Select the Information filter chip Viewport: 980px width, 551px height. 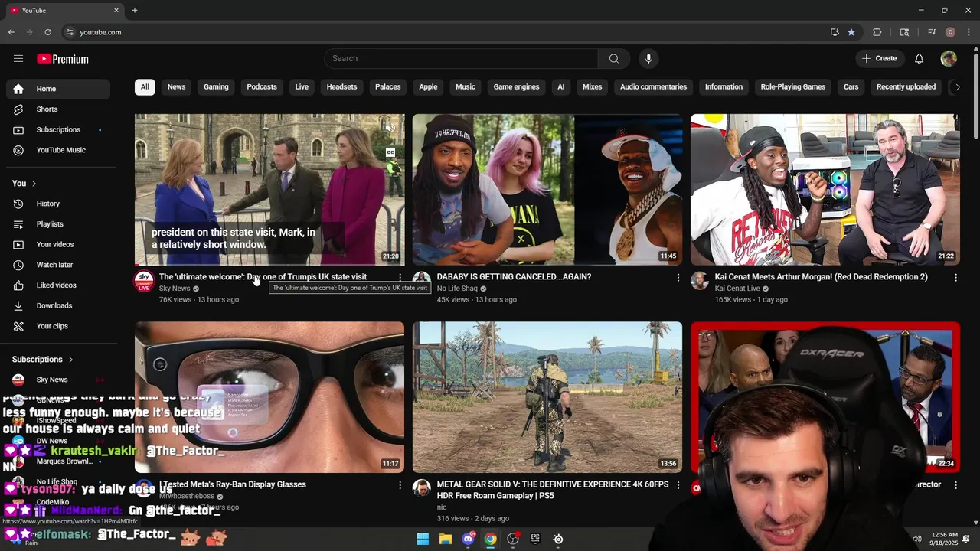click(x=724, y=87)
